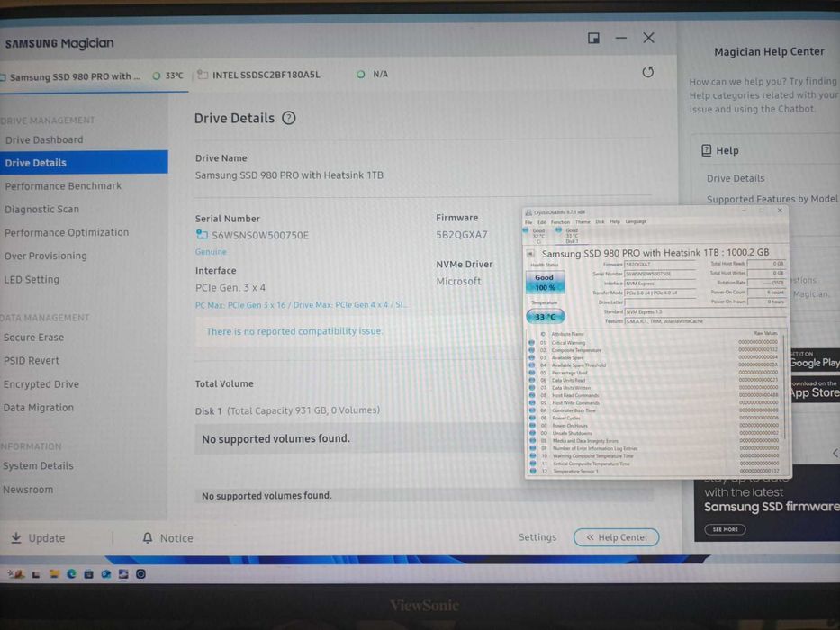Open Drive Dashboard in sidebar
840x630 pixels.
[x=44, y=139]
